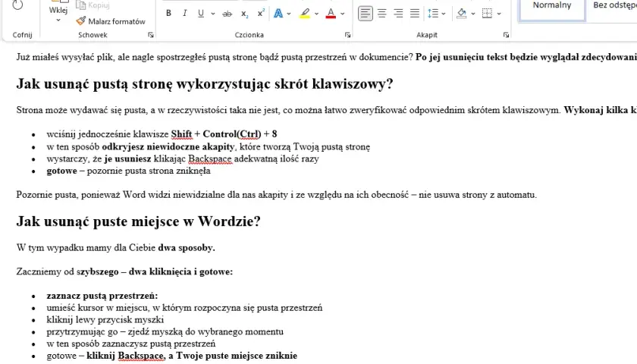This screenshot has width=637, height=364.
Task: Click line 'Zaczniemy od szybszego'
Action: (124, 271)
